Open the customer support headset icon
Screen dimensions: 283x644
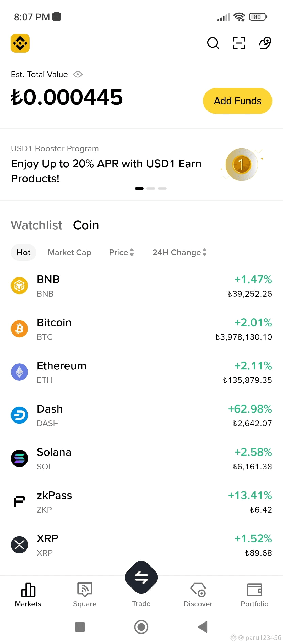pos(265,43)
